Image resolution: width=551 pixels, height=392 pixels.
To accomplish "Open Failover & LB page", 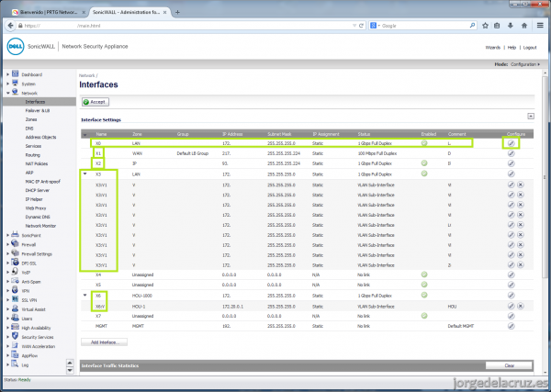I will pos(38,111).
